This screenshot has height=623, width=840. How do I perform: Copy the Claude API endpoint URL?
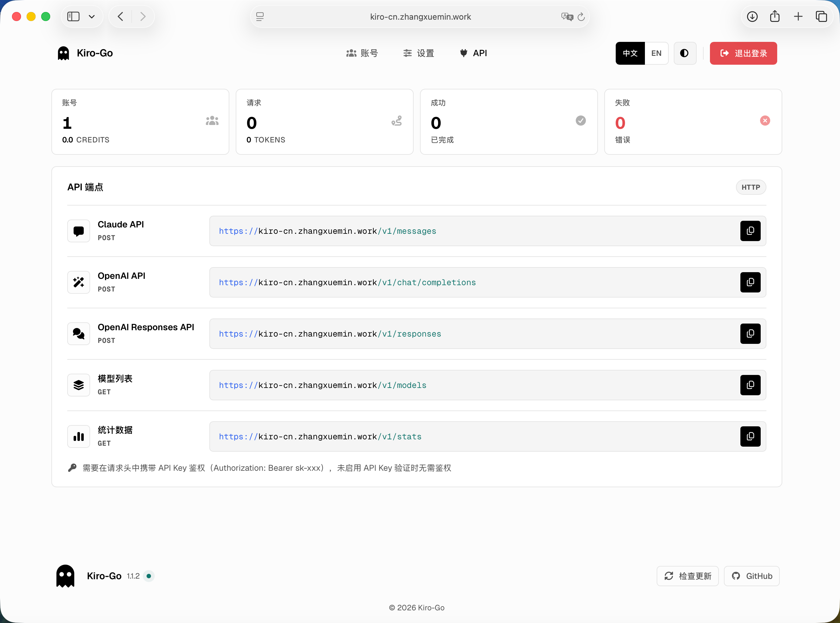click(x=750, y=231)
